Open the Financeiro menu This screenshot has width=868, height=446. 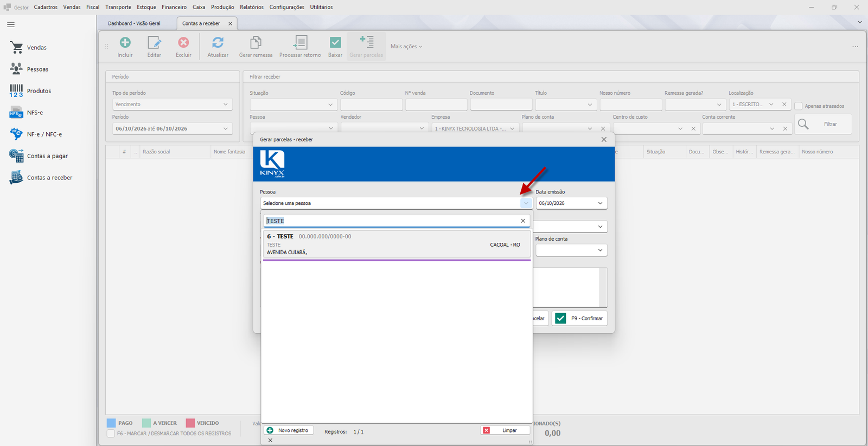click(174, 7)
